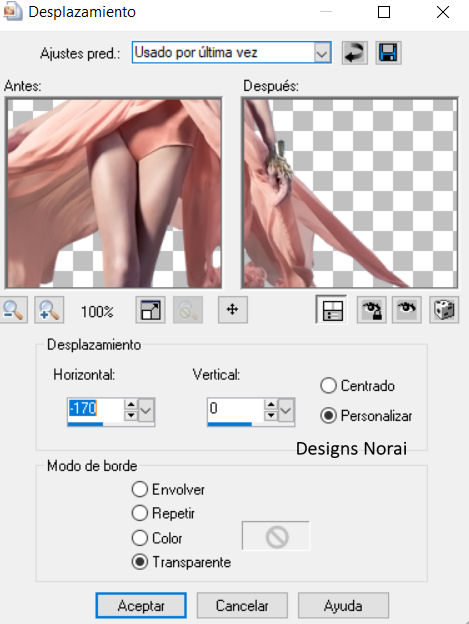Viewport: 469px width, 624px height.
Task: Expand the Vertical value dropdown slider arrow
Action: (x=286, y=410)
